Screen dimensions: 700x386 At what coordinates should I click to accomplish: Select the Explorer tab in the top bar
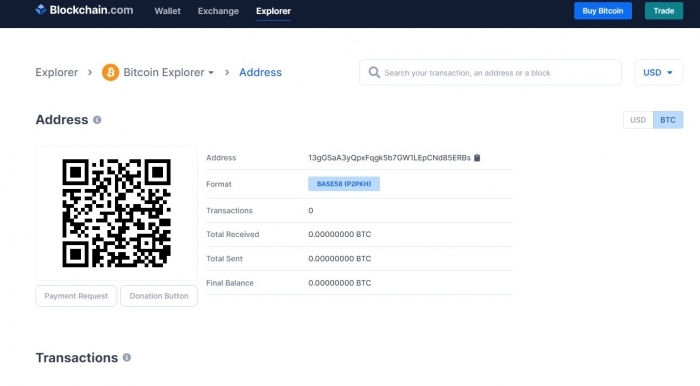click(x=273, y=11)
